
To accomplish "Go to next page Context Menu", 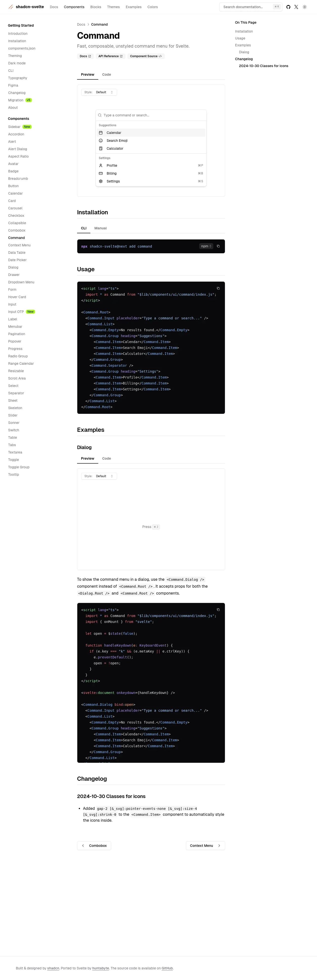I will click(x=205, y=845).
